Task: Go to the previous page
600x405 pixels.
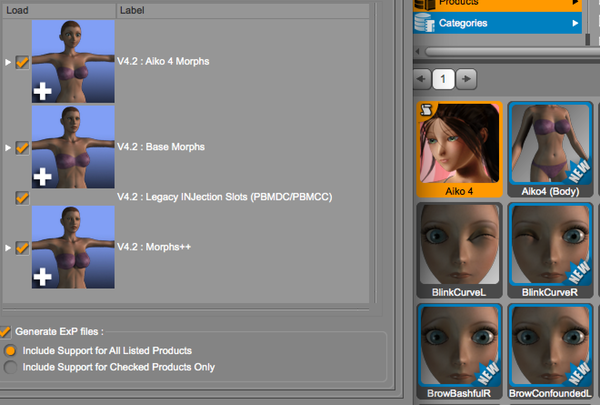Action: pyautogui.click(x=422, y=79)
